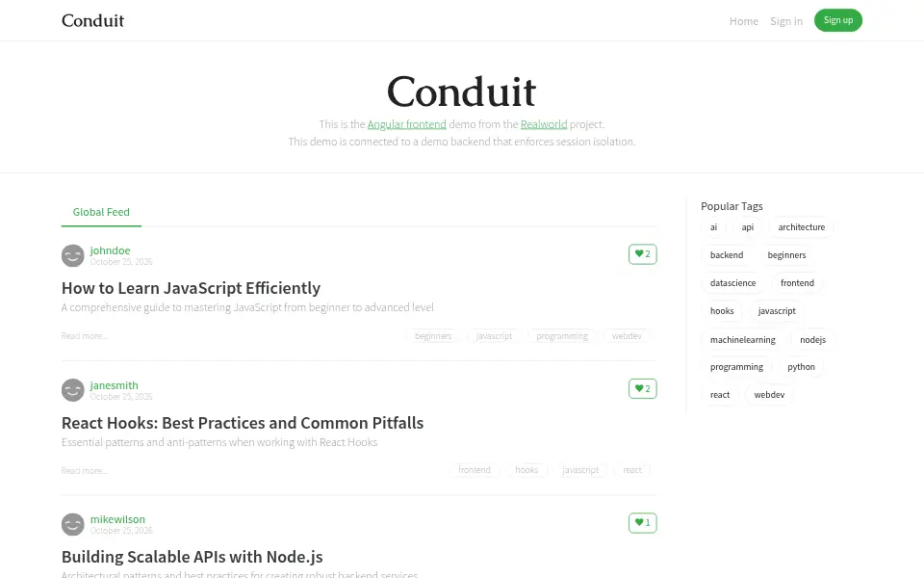Open the Sign in page
This screenshot has width=924, height=578.
click(786, 21)
